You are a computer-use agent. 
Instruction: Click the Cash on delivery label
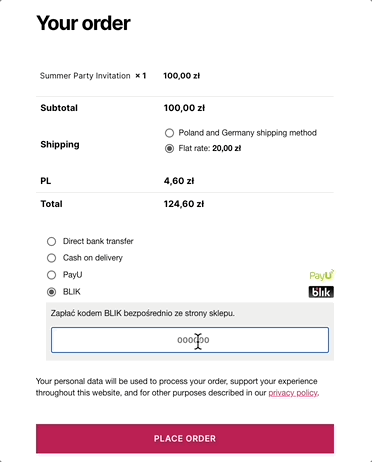pyautogui.click(x=93, y=258)
